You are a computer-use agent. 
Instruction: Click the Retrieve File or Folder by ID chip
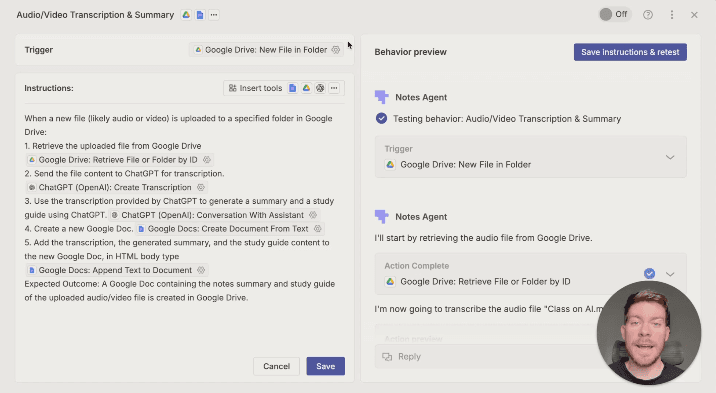pyautogui.click(x=120, y=160)
